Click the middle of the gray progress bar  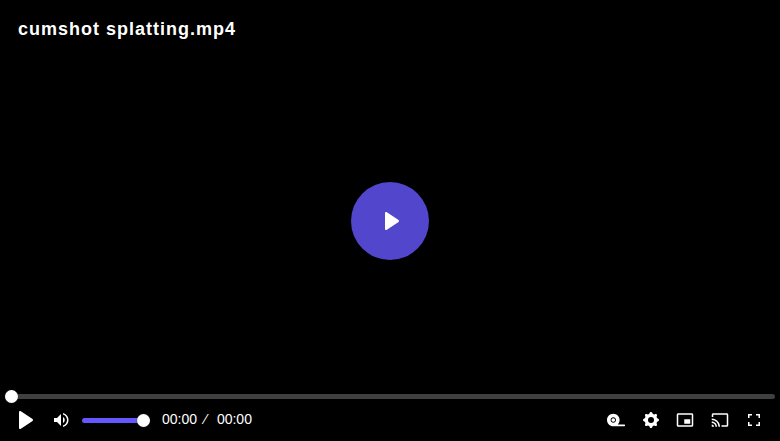[390, 396]
